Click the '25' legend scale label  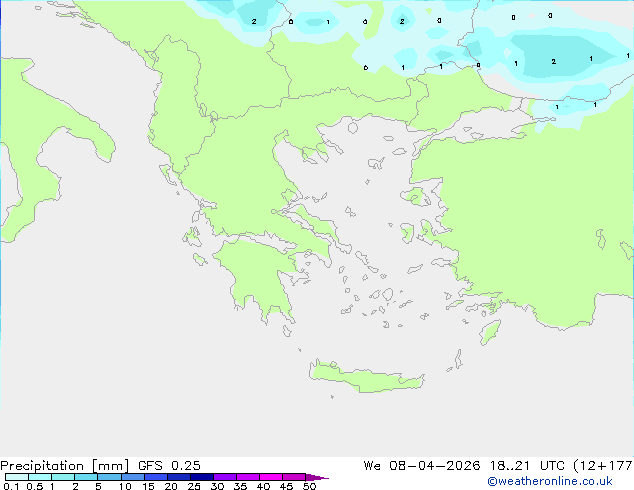pyautogui.click(x=194, y=486)
